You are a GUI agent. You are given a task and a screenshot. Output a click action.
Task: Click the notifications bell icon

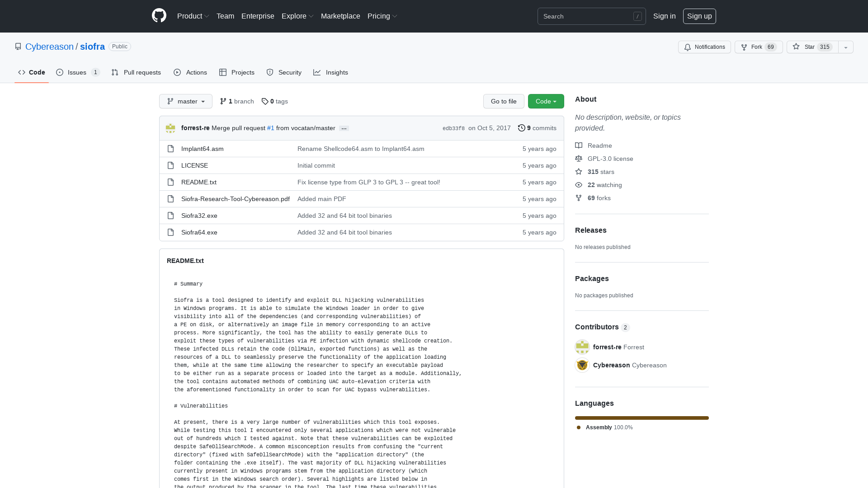(688, 47)
